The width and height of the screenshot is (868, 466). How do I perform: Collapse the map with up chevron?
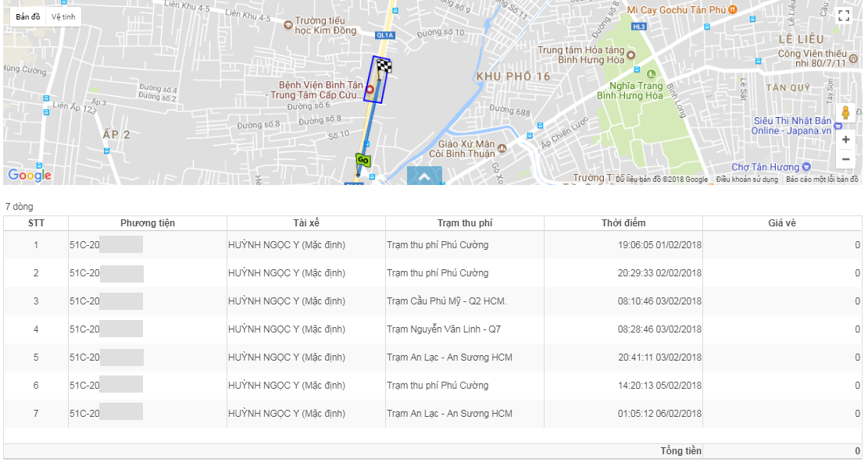coord(424,176)
